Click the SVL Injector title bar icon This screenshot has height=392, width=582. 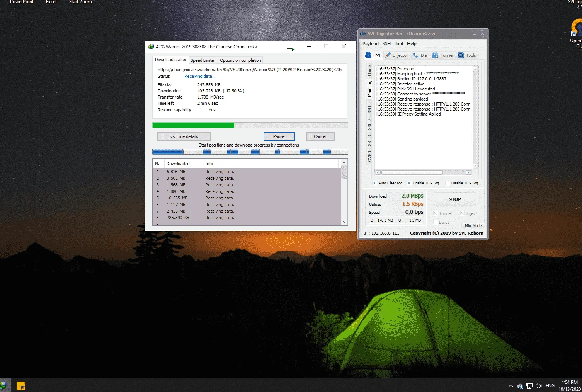tap(363, 34)
